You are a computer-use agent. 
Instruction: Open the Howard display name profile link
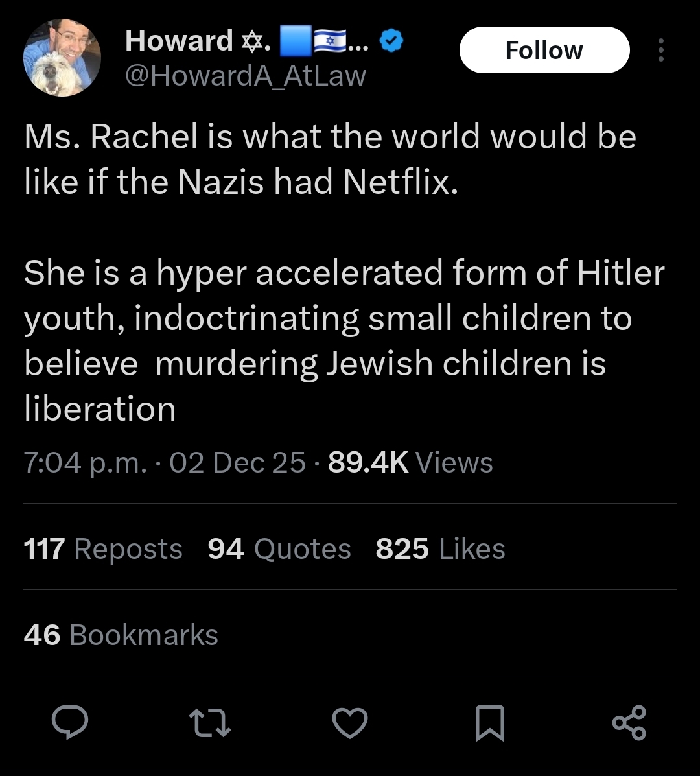point(178,41)
